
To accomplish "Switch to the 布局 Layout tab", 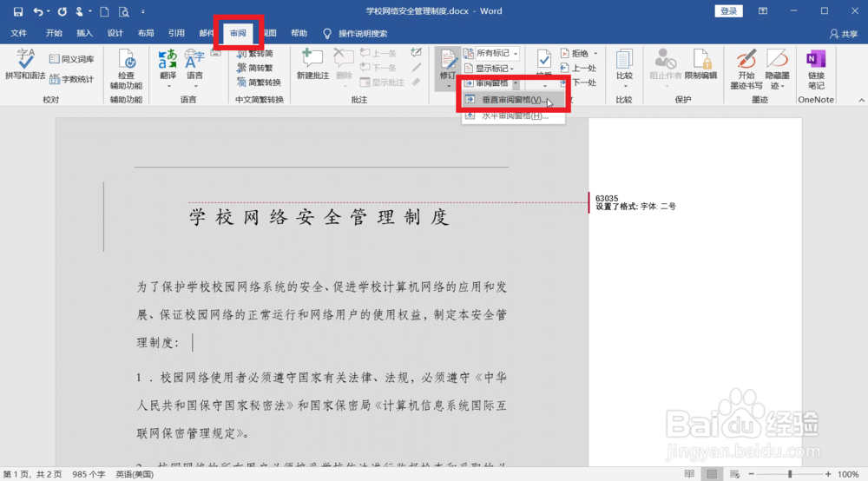I will [x=146, y=34].
